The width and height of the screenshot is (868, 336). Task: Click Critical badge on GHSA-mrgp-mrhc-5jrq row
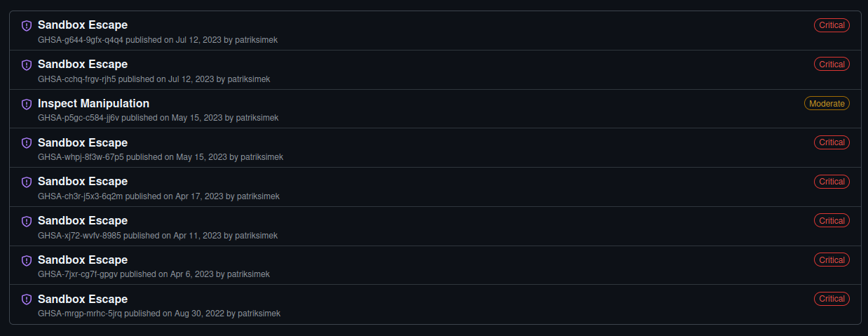832,299
